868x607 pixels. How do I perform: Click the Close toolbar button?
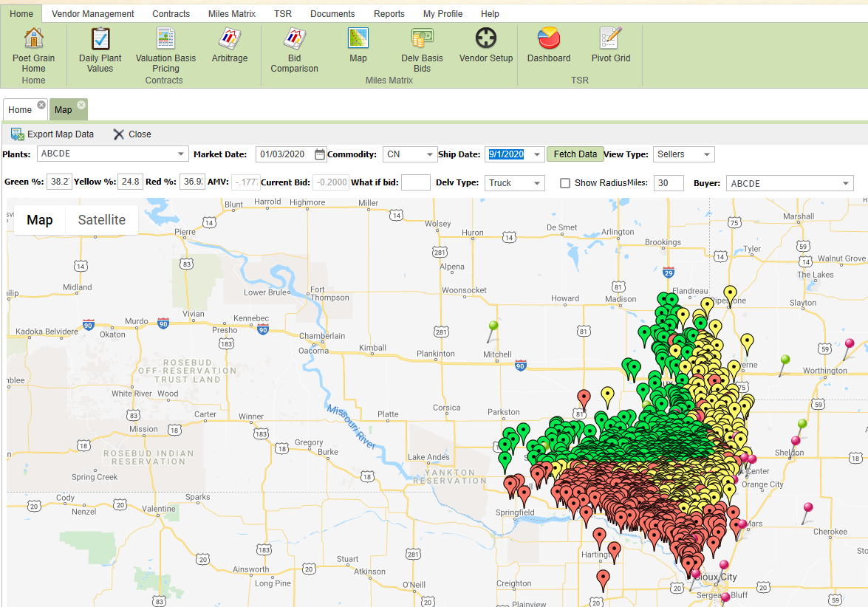(x=131, y=134)
